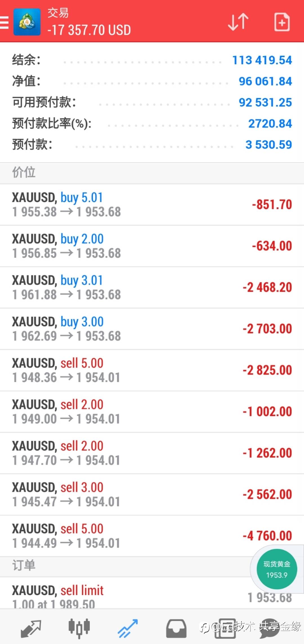The width and height of the screenshot is (304, 644).
Task: Select the Trade tab trend icon
Action: [x=128, y=628]
